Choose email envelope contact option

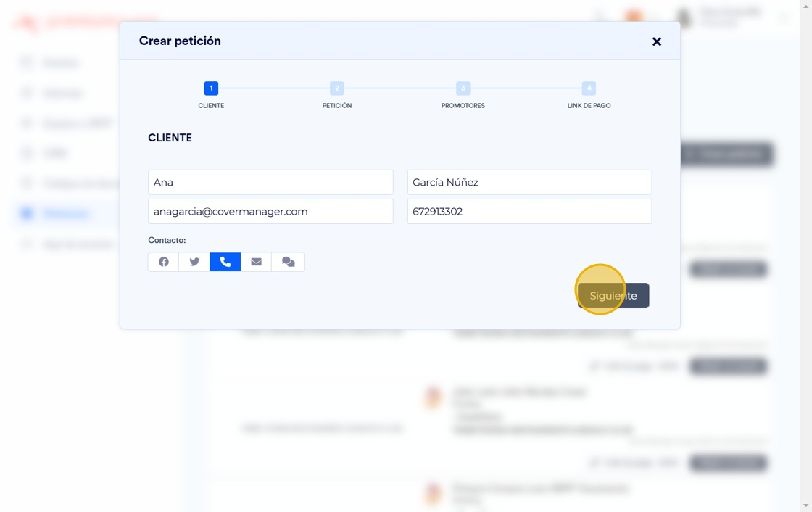256,262
